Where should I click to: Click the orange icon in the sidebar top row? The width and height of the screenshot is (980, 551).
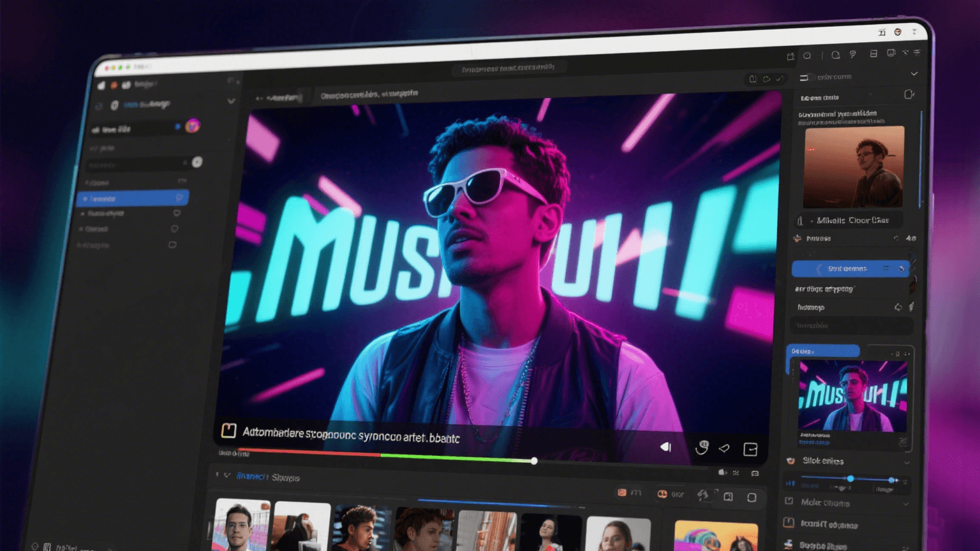pyautogui.click(x=114, y=85)
